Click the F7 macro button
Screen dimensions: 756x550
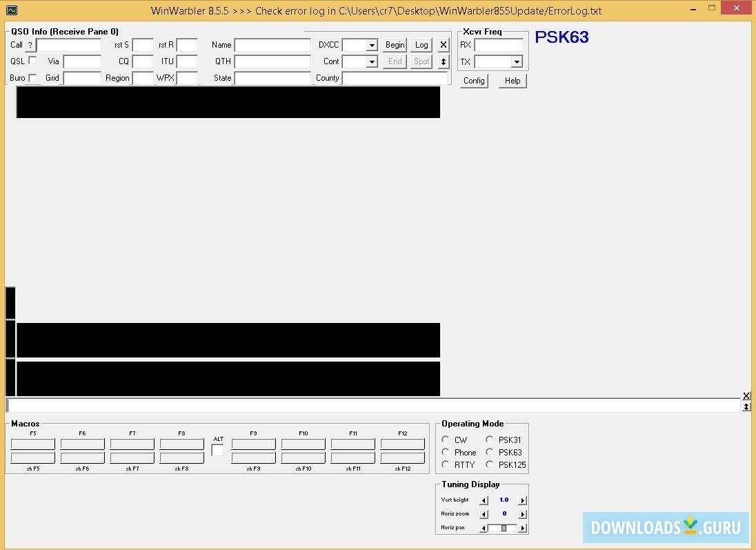pyautogui.click(x=132, y=444)
